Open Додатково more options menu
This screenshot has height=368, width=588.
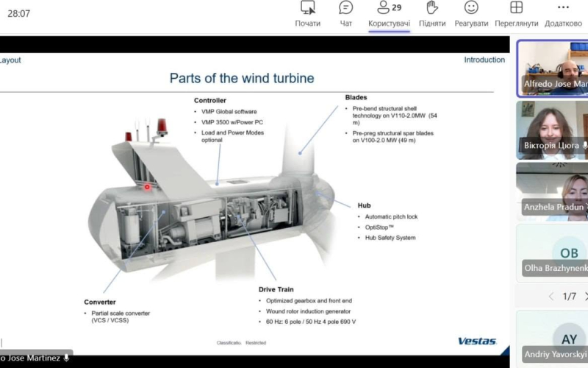(x=563, y=14)
